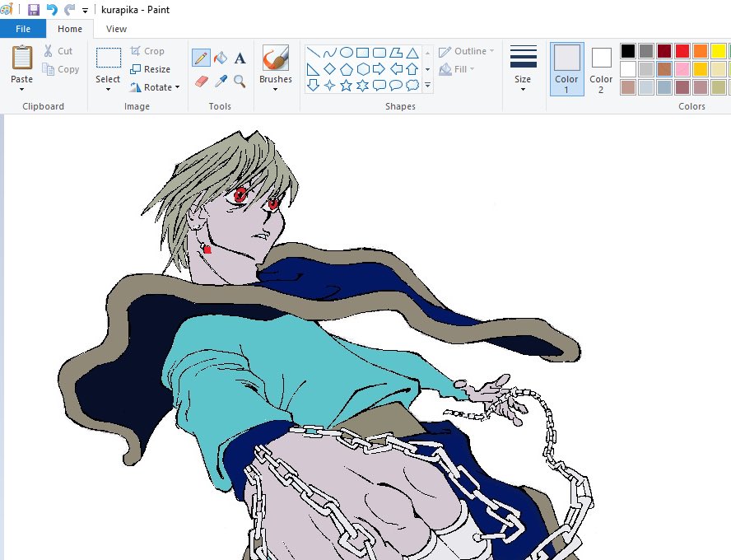
Task: Choose the Right arrow shape
Action: 379,69
